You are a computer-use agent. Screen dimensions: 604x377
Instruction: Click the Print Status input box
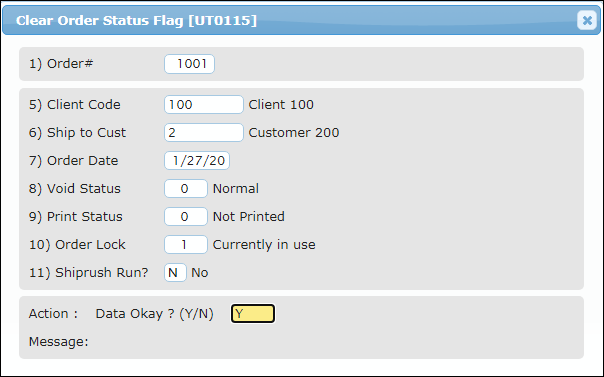186,216
